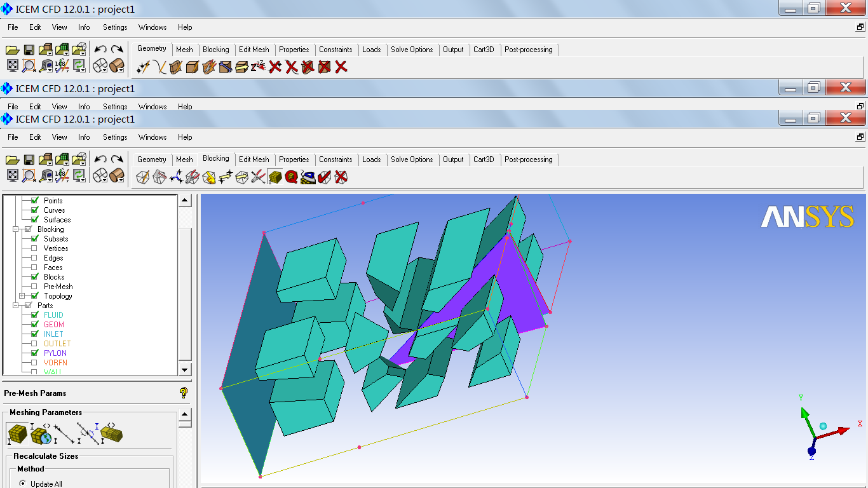Open Edit Mesh tab beside active Blocking tab
Screen dimensions: 868x488
click(254, 159)
